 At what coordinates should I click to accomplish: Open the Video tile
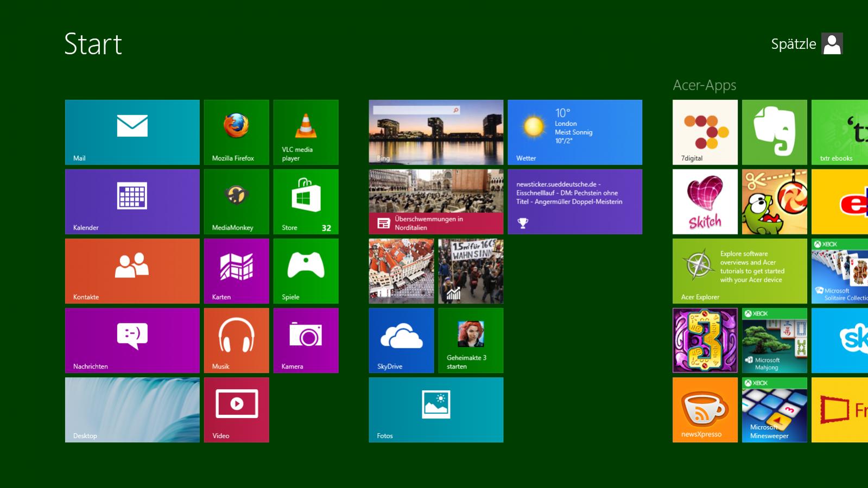236,410
